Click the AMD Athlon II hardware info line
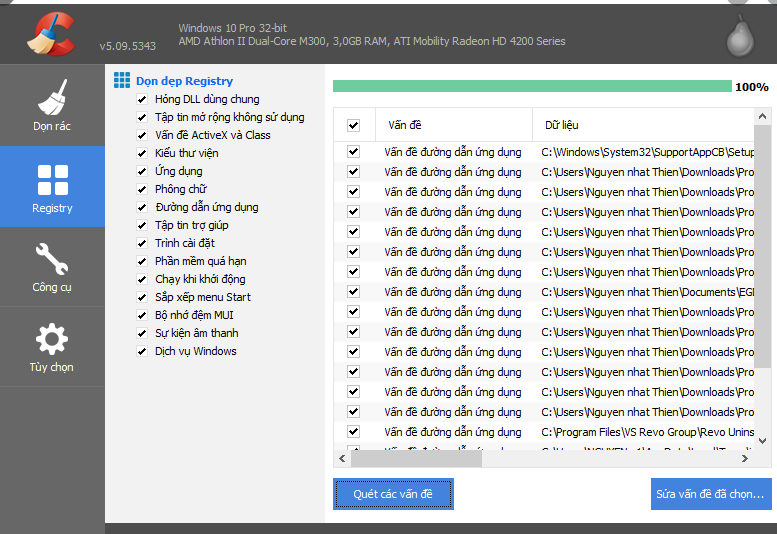Image resolution: width=777 pixels, height=534 pixels. point(372,41)
